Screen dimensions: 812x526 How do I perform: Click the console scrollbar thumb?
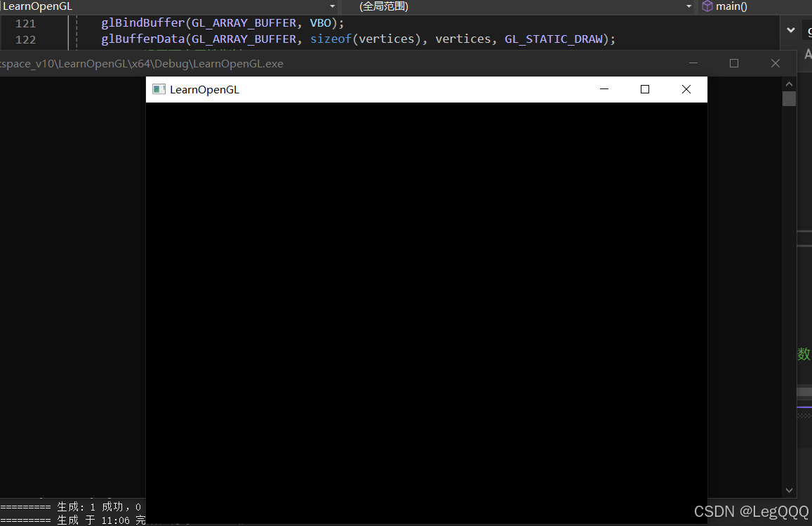pyautogui.click(x=789, y=98)
